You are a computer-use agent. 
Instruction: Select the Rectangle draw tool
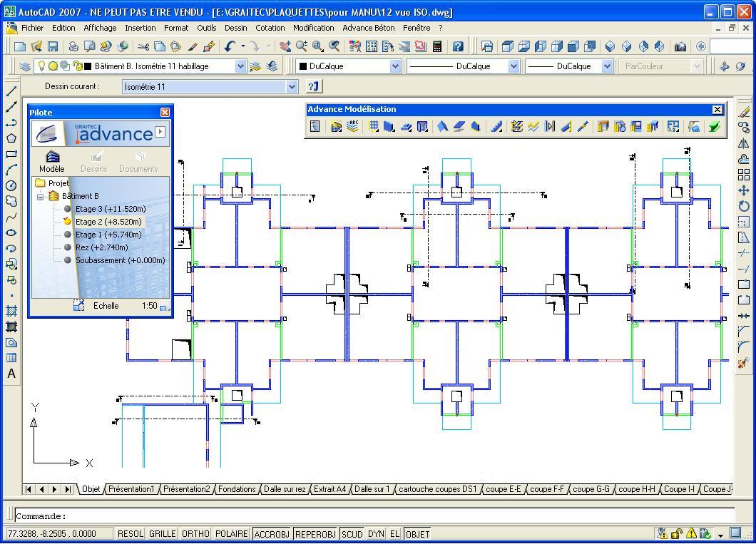pyautogui.click(x=11, y=154)
